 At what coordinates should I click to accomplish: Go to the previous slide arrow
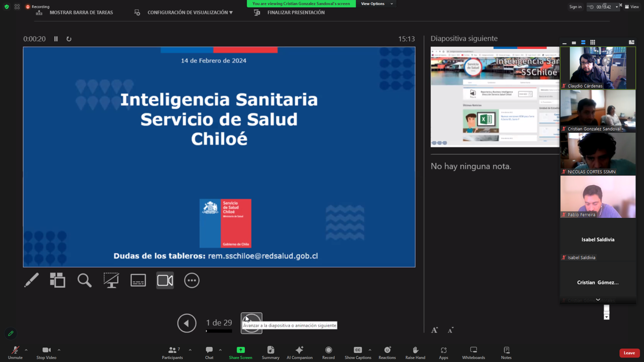pos(187,323)
